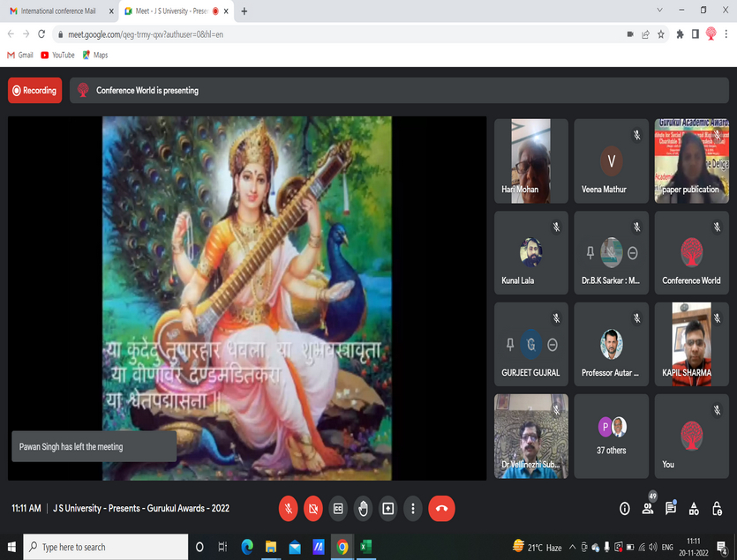Select the You self-view tile

(x=691, y=436)
